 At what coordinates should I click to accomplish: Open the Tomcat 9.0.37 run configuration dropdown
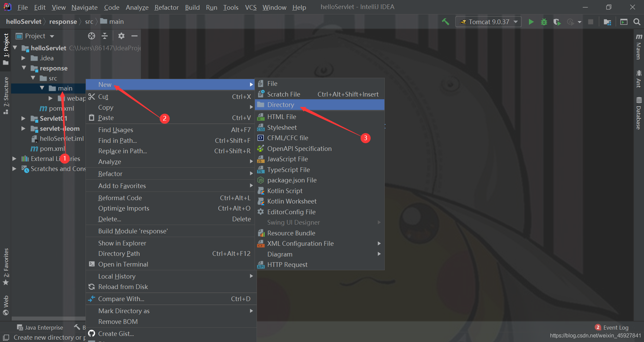click(488, 22)
